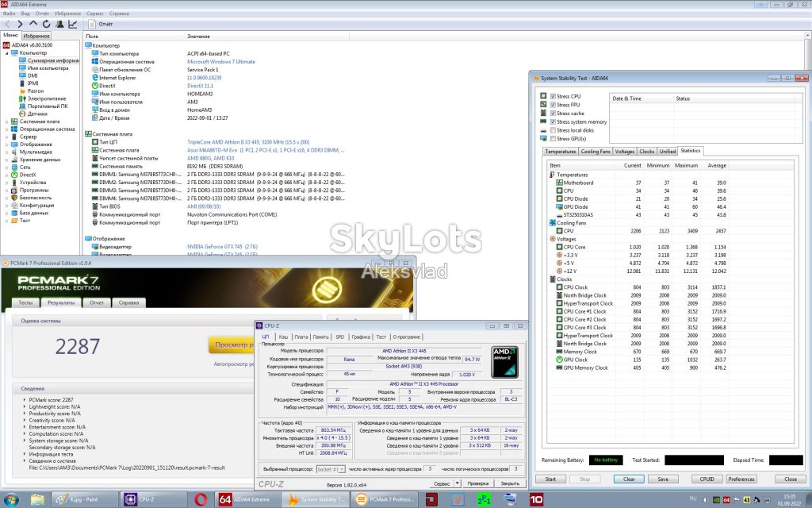Select the Портативный ПК tree item

tap(43, 106)
